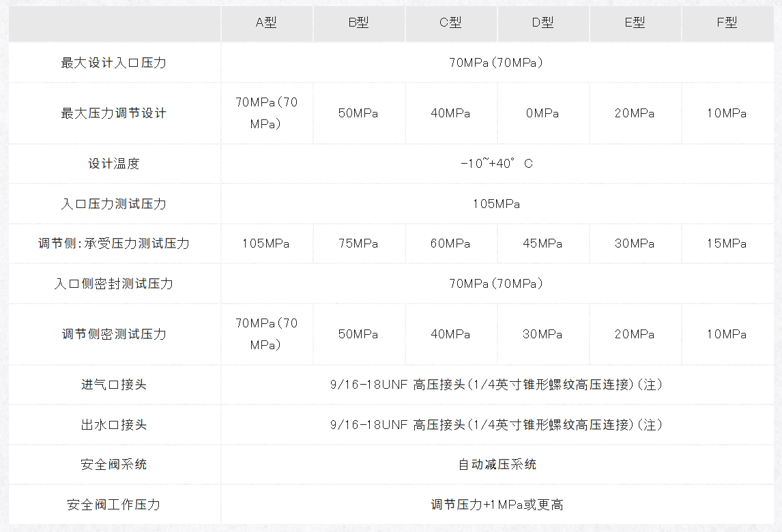Click the 自动减压系统 value
782x532 pixels.
click(497, 464)
